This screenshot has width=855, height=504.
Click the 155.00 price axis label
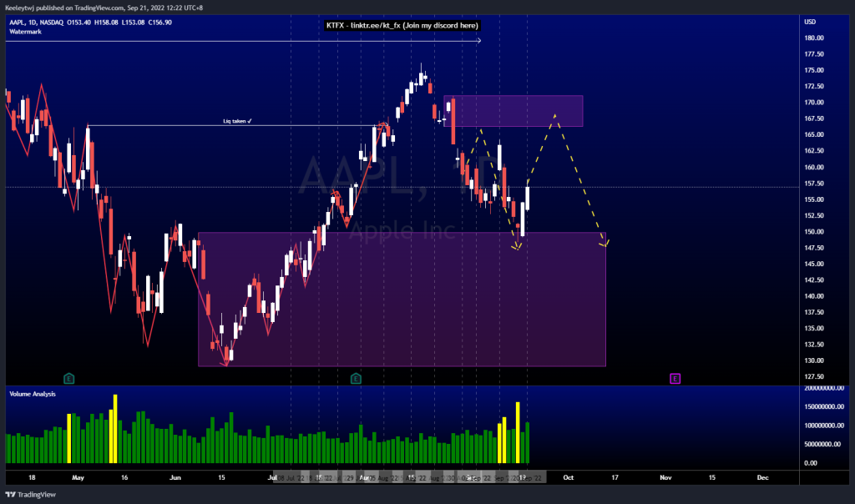point(813,199)
